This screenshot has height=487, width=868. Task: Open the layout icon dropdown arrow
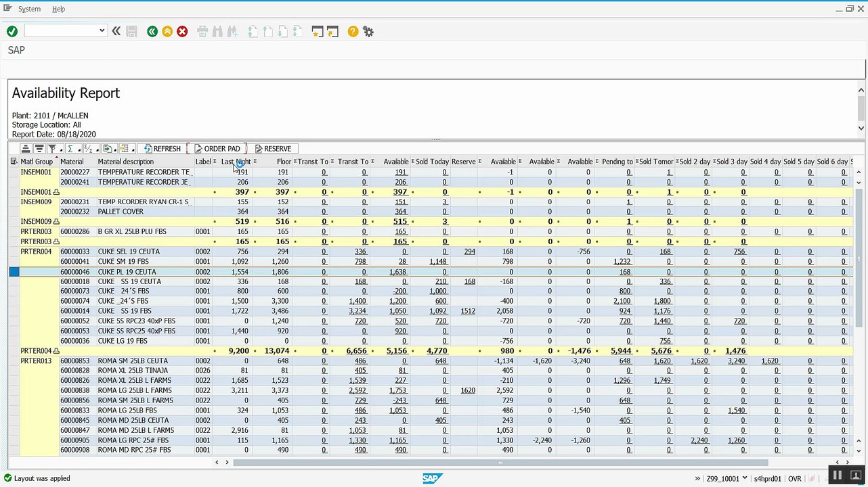pyautogui.click(x=133, y=150)
